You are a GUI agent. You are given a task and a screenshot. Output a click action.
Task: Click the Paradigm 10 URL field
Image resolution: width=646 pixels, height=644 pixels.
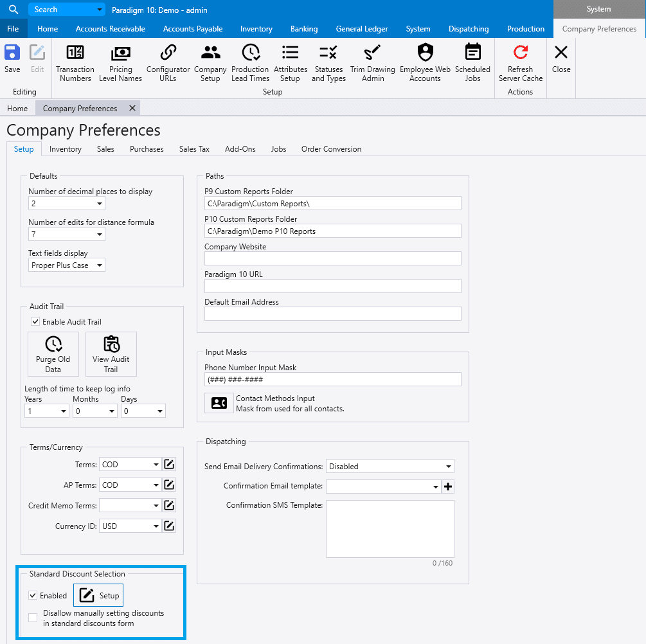[333, 287]
